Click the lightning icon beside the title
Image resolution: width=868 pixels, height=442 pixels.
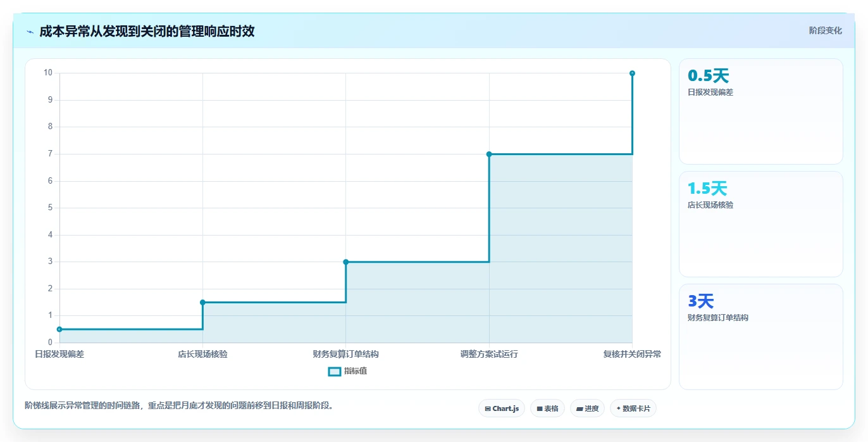[30, 32]
